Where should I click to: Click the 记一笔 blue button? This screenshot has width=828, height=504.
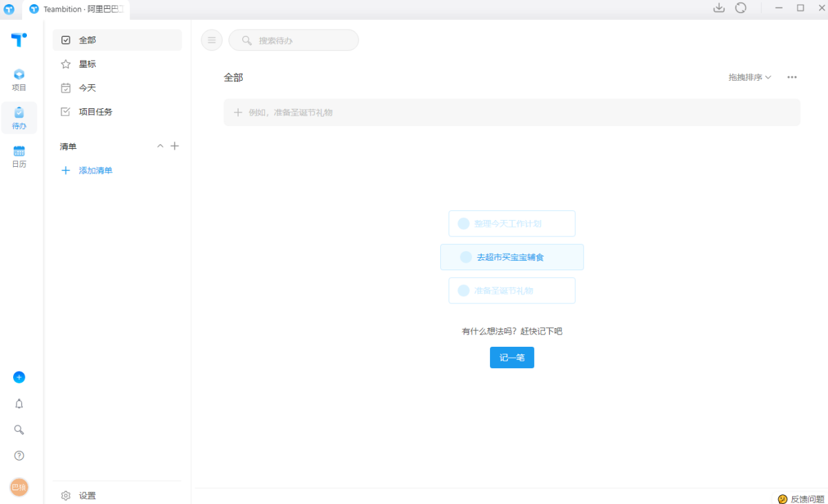point(511,357)
